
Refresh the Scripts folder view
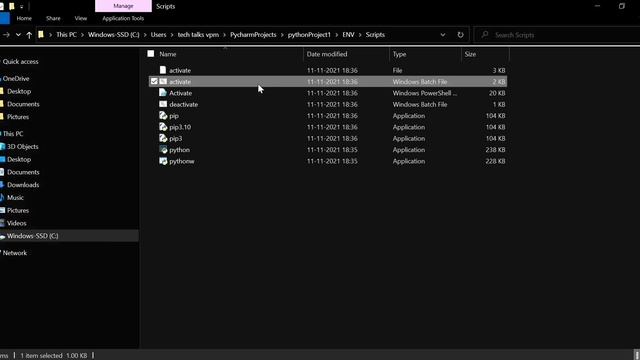[x=460, y=35]
